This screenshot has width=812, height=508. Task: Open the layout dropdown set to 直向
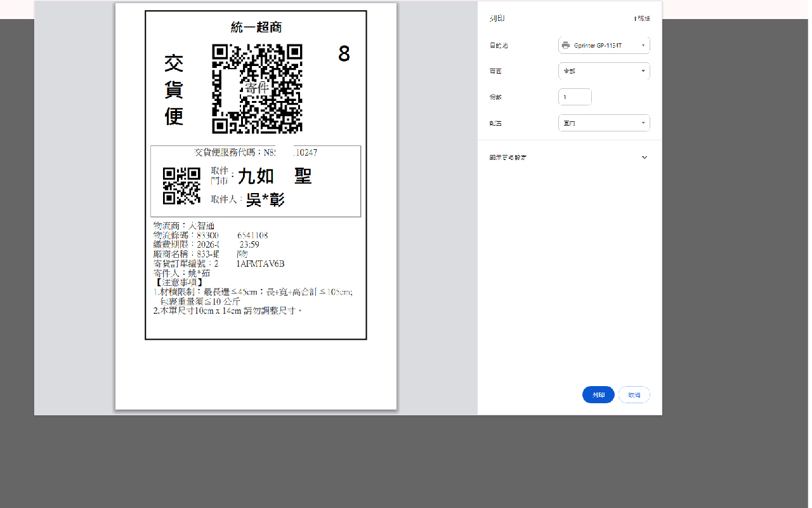coord(604,123)
